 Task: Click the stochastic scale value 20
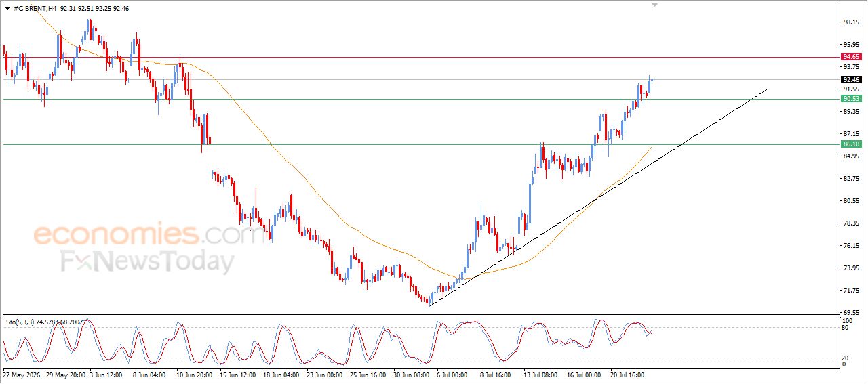846,358
